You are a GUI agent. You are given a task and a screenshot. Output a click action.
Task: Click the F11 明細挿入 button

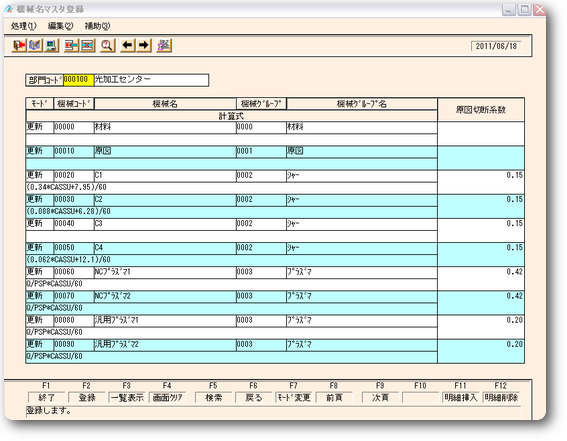coord(460,398)
